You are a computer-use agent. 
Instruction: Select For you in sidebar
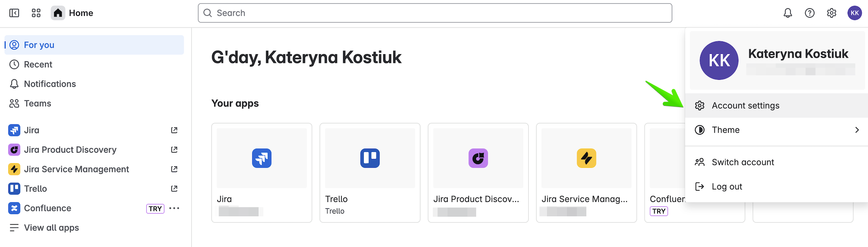point(94,45)
